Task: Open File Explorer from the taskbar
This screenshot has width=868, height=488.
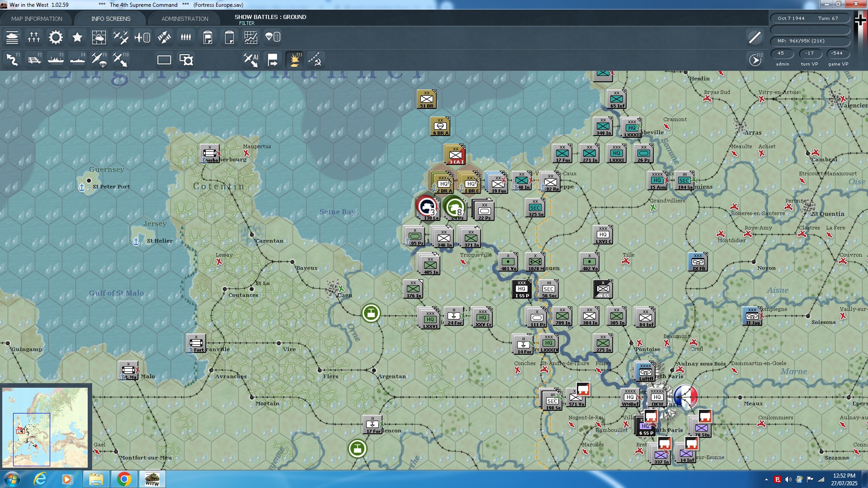Action: (x=96, y=479)
